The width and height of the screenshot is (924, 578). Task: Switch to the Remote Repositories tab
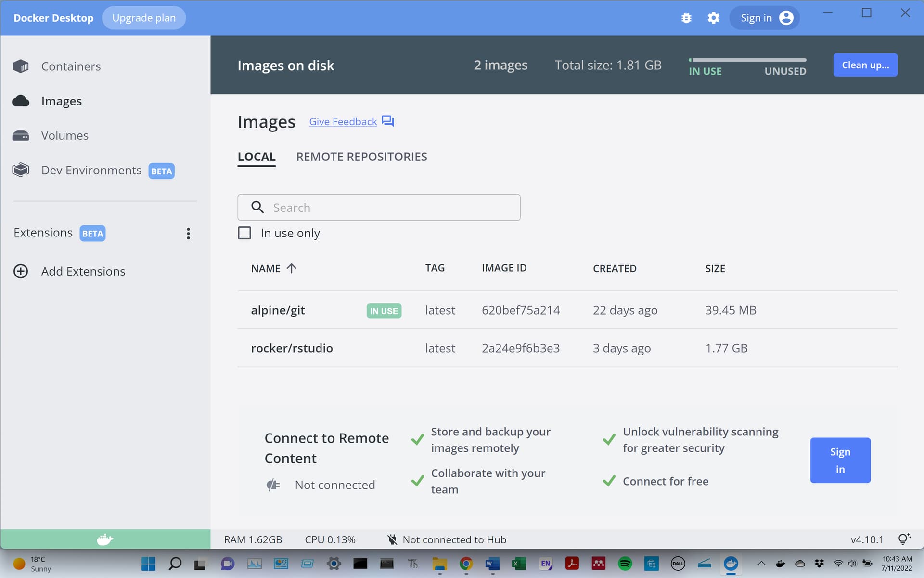(x=361, y=157)
